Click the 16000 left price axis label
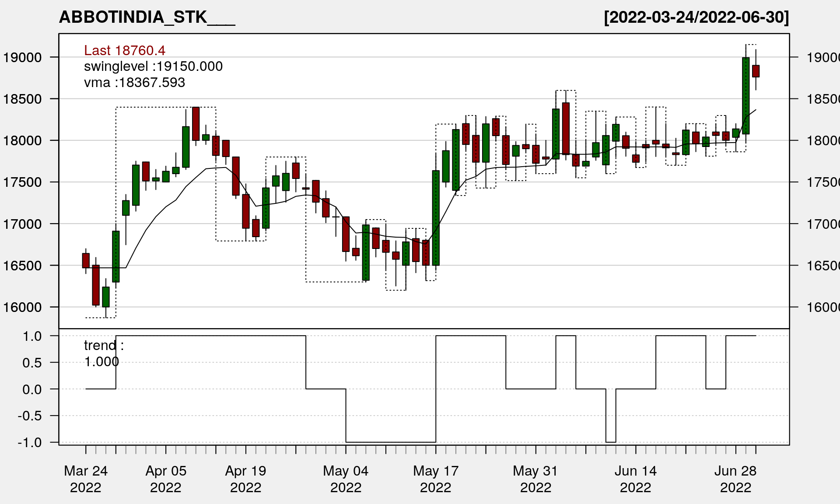840x504 pixels. click(23, 307)
